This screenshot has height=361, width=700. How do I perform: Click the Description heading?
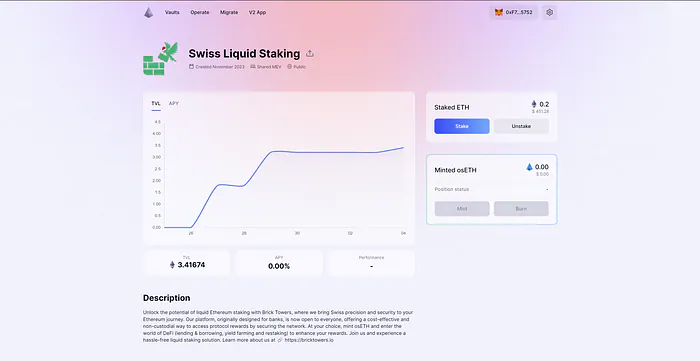tap(167, 298)
